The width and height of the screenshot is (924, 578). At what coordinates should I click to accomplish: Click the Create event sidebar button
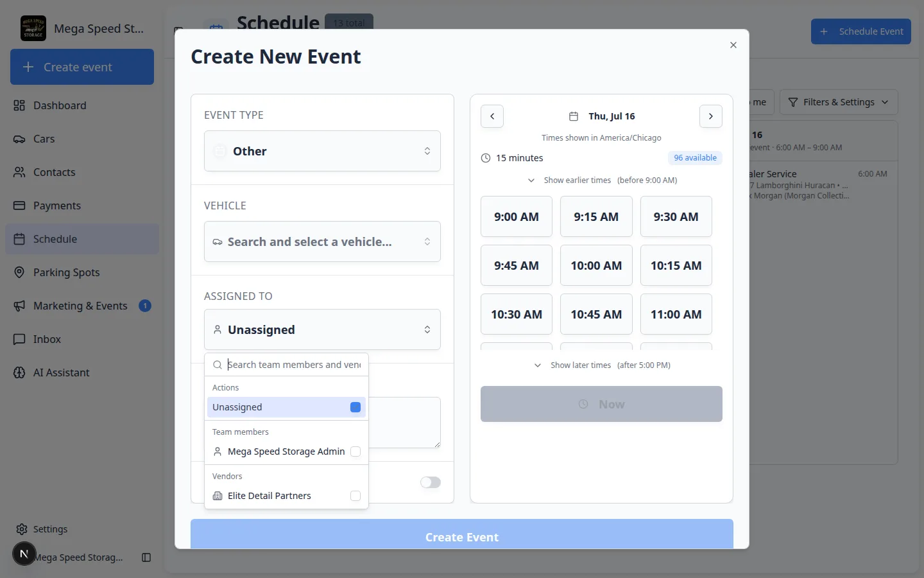click(x=82, y=67)
